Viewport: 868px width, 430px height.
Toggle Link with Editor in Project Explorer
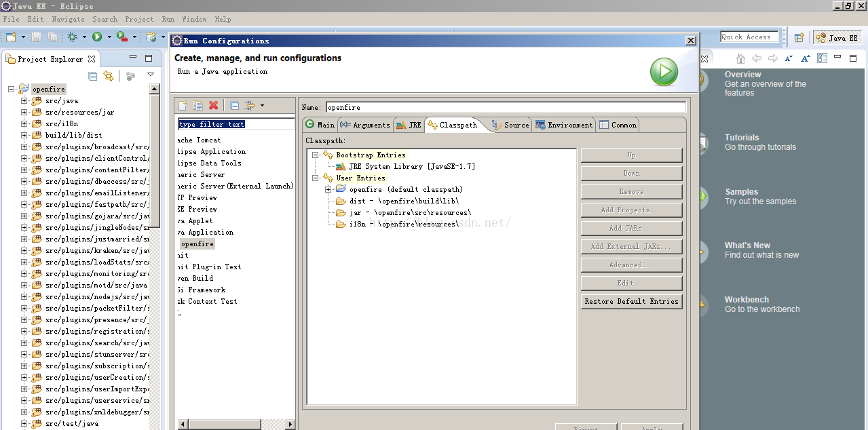click(109, 76)
